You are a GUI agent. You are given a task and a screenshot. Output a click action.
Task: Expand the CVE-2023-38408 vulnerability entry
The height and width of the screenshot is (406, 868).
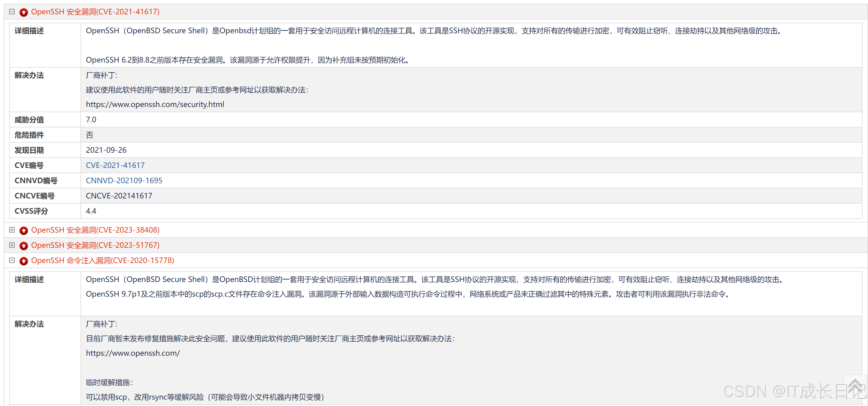click(x=12, y=230)
